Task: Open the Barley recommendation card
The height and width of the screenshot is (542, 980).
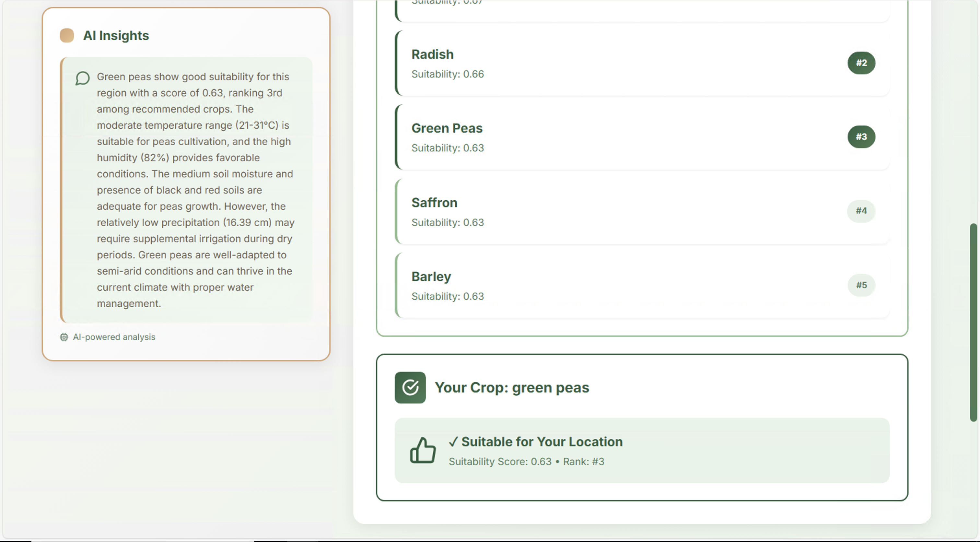Action: 628,286
